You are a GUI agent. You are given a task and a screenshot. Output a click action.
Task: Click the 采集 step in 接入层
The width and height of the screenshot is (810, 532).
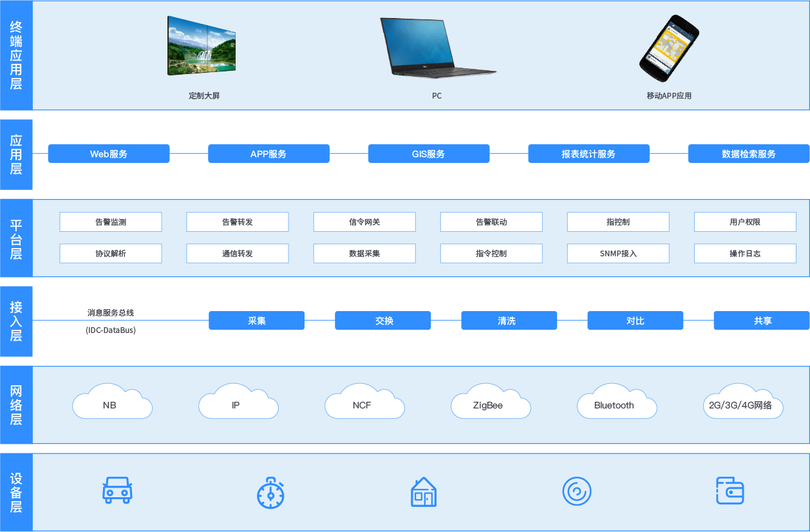(x=256, y=320)
